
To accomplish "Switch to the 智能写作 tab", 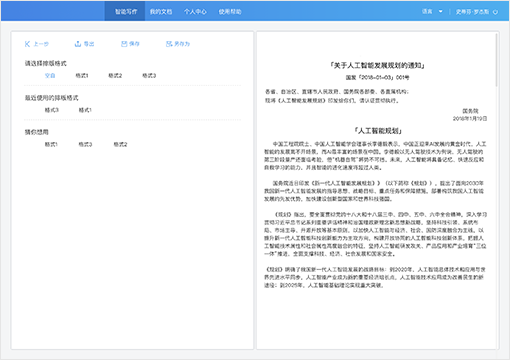I will [125, 11].
